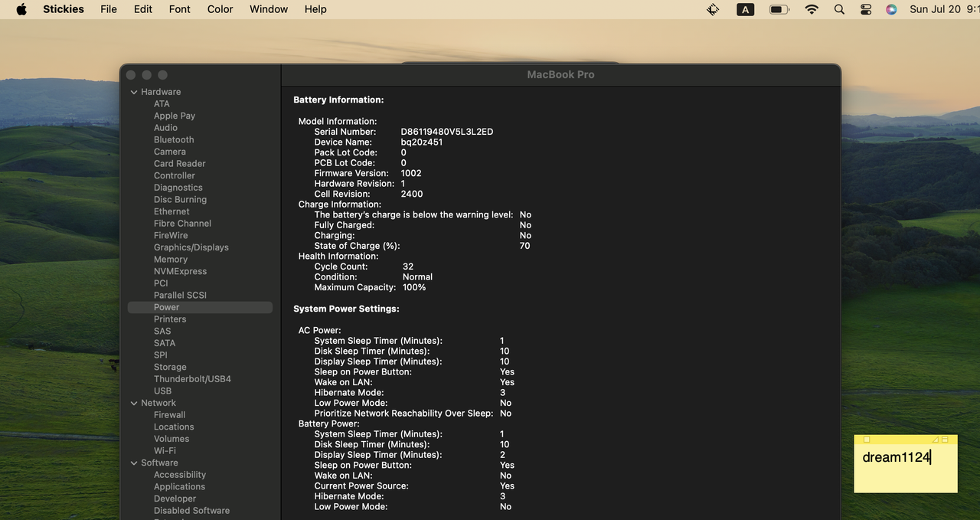Select Parallel SCSI in the sidebar
The width and height of the screenshot is (980, 520).
coord(180,295)
